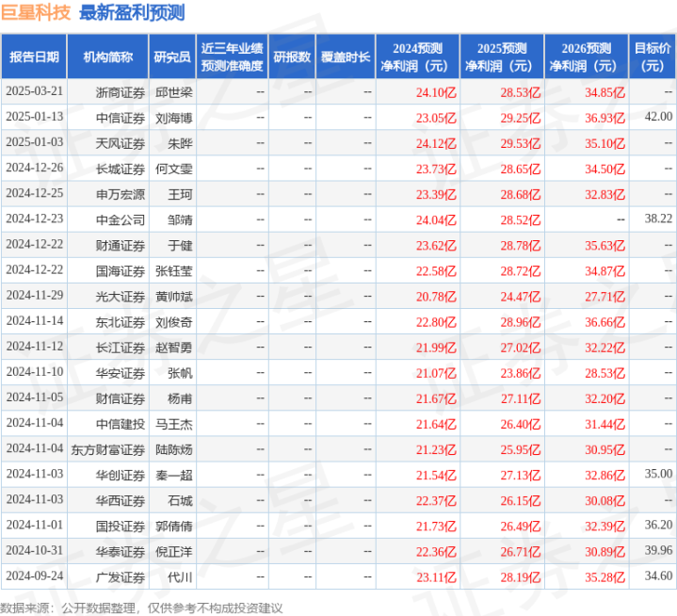Select the 近三年业绩预测准确度 column header
The width and height of the screenshot is (677, 616).
[x=232, y=57]
